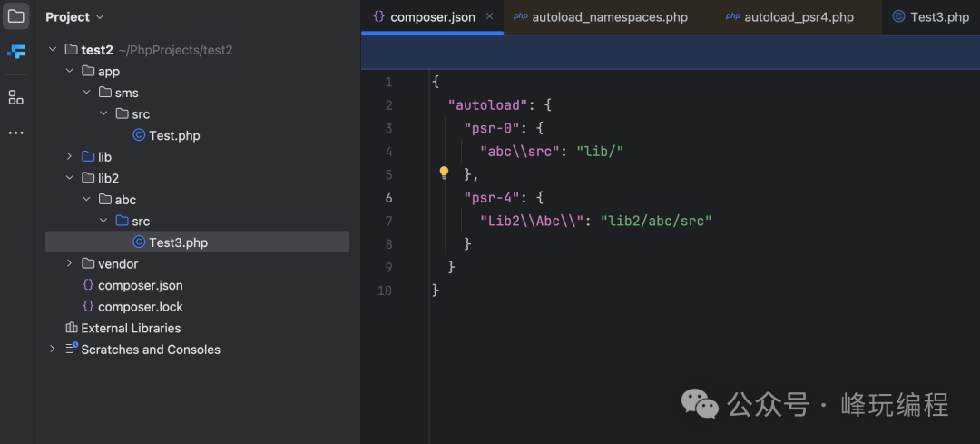The image size is (980, 444).
Task: Click line number 6 in the gutter
Action: 388,198
